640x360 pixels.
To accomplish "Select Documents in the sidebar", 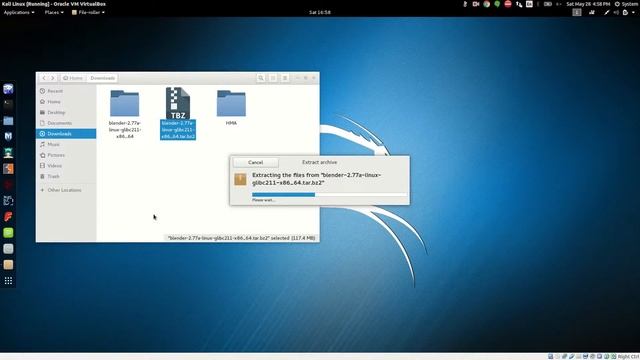I will coord(66,123).
